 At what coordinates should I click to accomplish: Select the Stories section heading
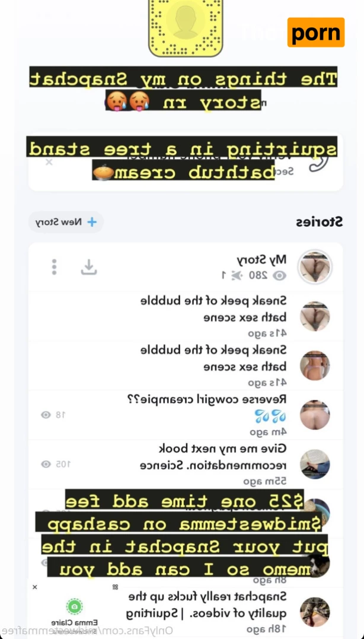319,222
